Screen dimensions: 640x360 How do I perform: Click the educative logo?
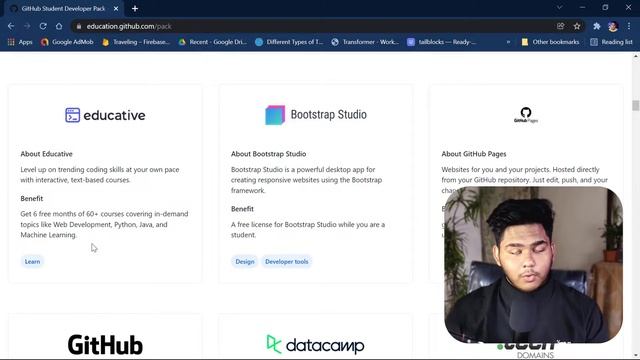[x=105, y=115]
